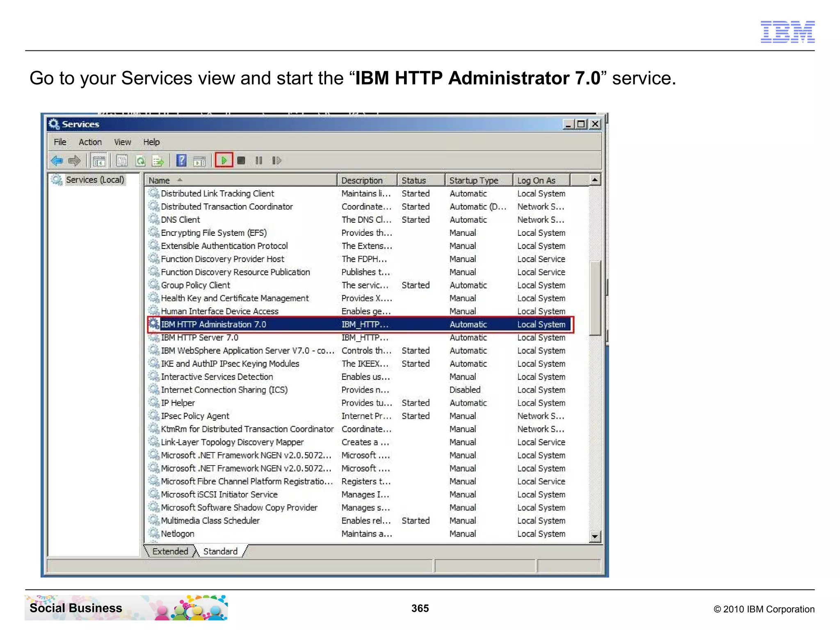Click the scrollbar up arrow
The height and width of the screenshot is (630, 840).
pyautogui.click(x=595, y=180)
